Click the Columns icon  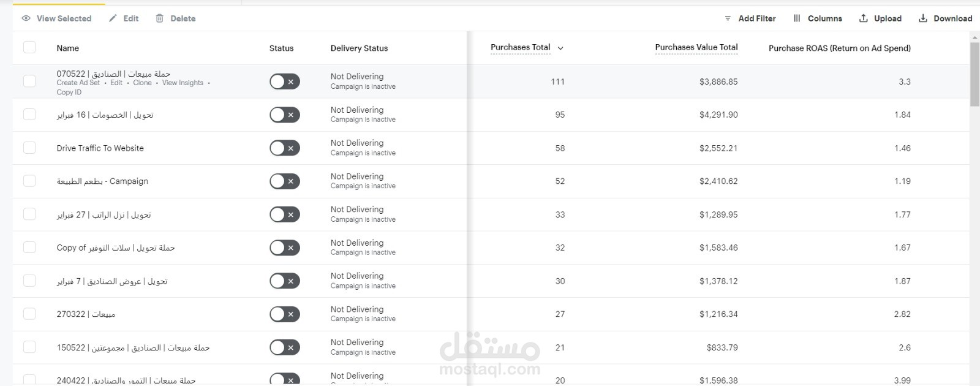797,18
